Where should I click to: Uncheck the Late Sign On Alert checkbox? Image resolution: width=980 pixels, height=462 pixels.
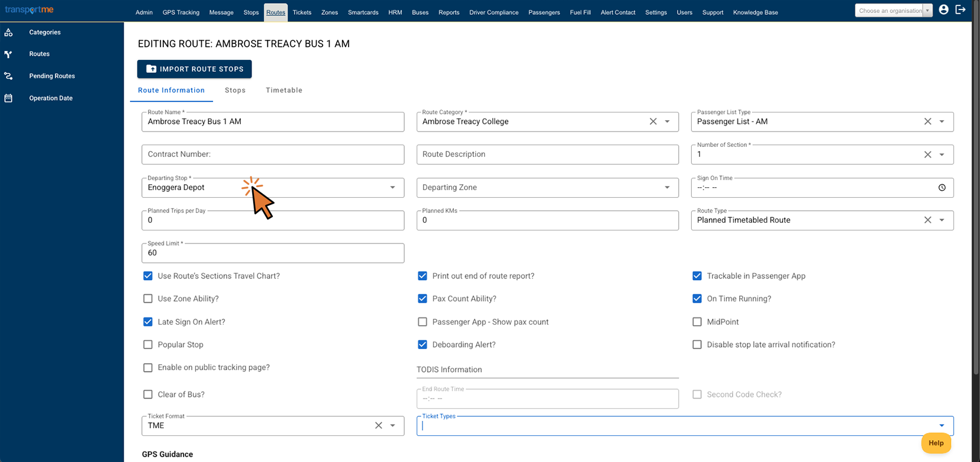(x=148, y=322)
